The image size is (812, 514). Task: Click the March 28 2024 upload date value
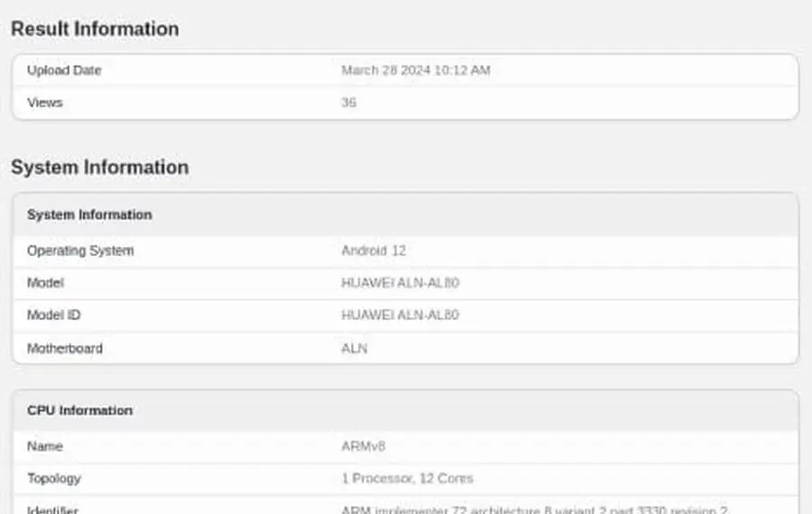pos(416,70)
